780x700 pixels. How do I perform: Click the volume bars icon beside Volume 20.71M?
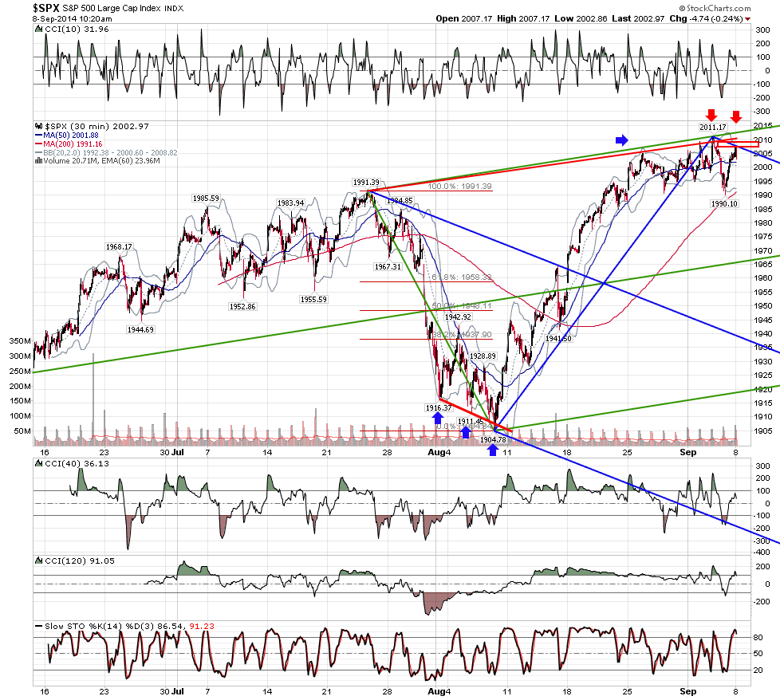coord(39,160)
